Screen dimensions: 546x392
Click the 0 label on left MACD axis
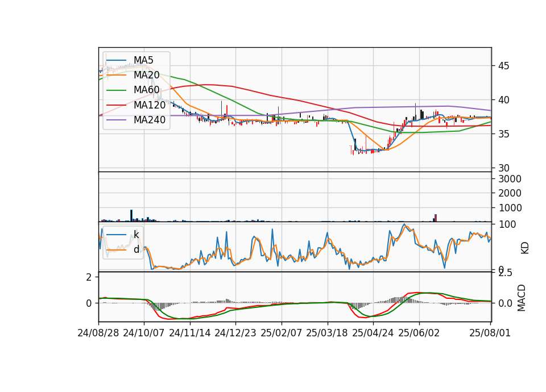tap(89, 303)
